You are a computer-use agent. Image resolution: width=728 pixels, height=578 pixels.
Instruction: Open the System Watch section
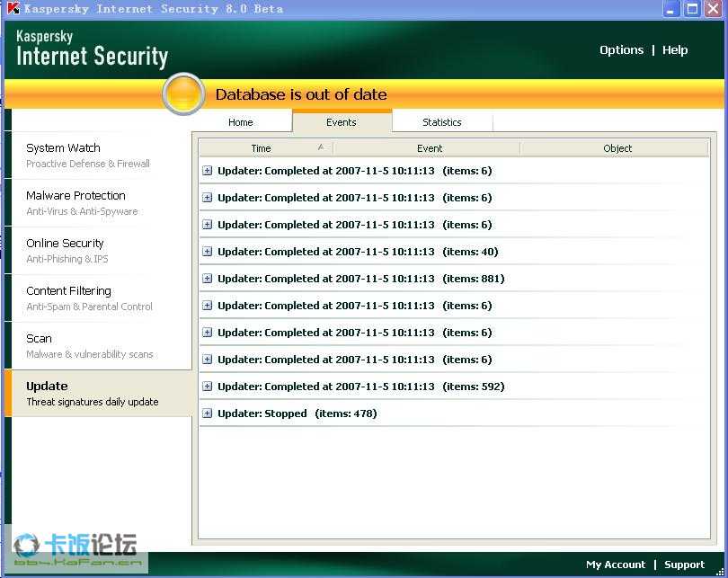pos(100,155)
